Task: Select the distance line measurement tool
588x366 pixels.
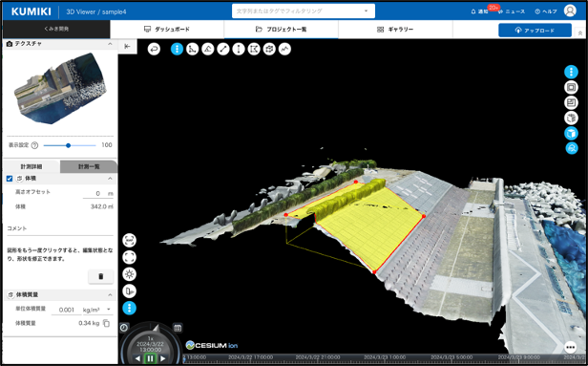Action: (x=223, y=49)
